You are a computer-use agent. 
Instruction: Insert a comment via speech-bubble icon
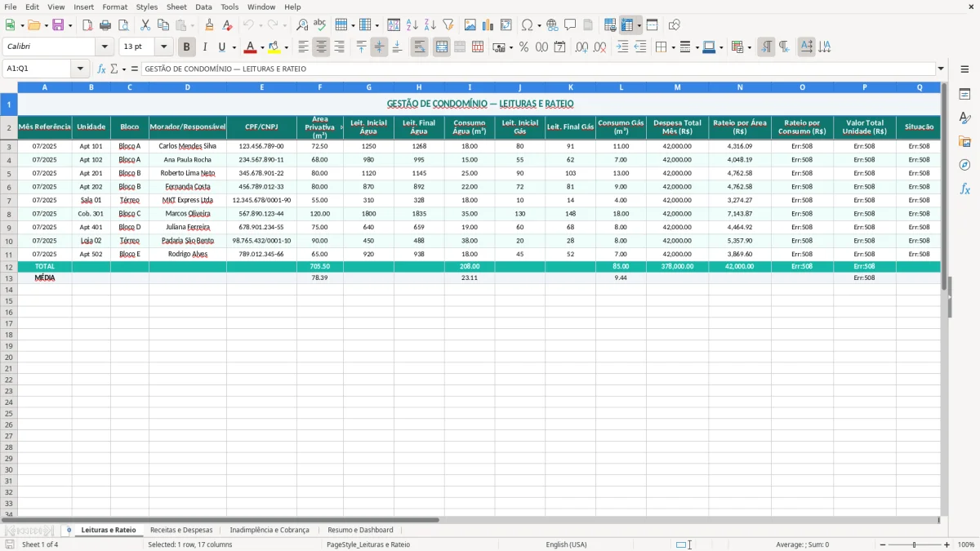click(x=570, y=25)
